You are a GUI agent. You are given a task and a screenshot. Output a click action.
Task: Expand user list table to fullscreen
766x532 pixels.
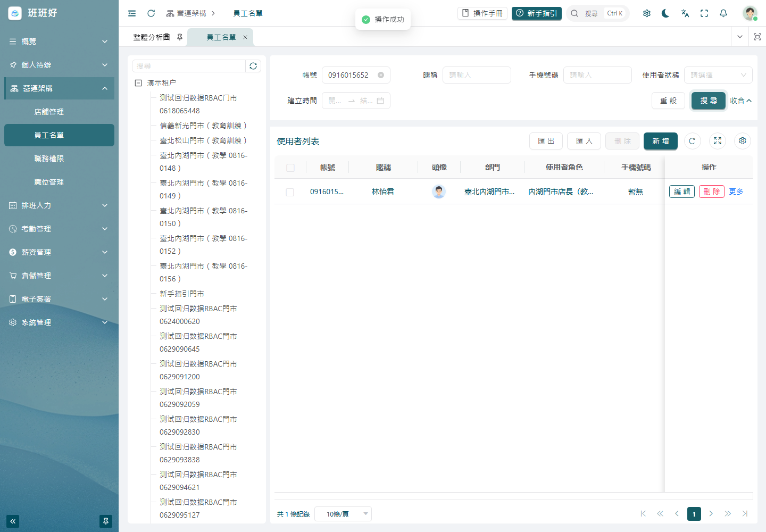point(718,141)
